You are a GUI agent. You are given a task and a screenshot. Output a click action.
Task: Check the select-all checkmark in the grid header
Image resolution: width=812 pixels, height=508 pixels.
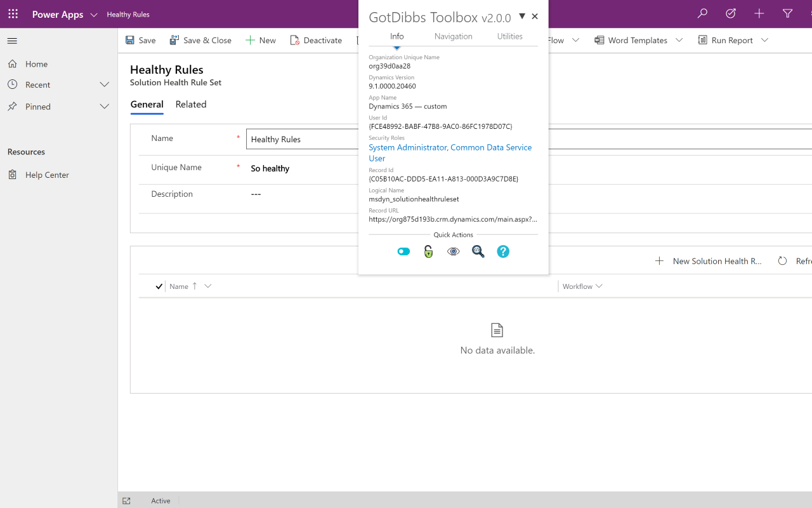pyautogui.click(x=159, y=286)
